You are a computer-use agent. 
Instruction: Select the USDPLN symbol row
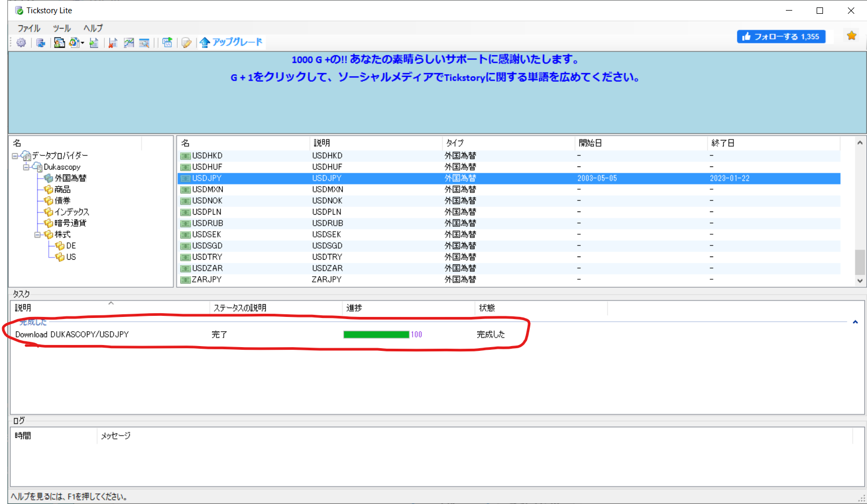509,212
